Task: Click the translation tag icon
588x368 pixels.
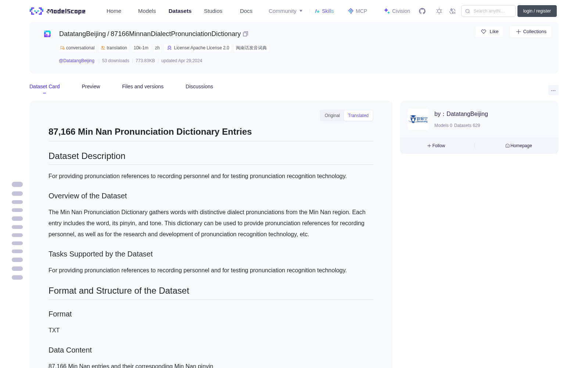Action: click(x=103, y=48)
